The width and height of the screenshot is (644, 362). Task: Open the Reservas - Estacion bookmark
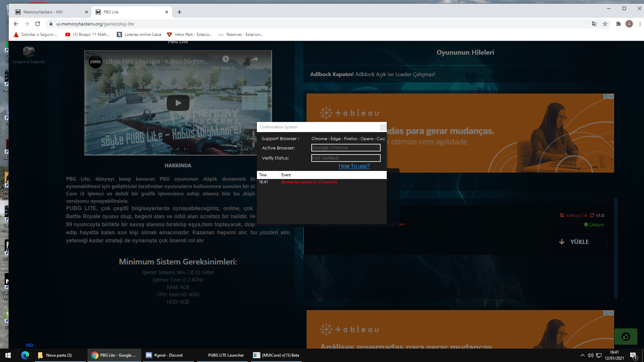pos(241,35)
